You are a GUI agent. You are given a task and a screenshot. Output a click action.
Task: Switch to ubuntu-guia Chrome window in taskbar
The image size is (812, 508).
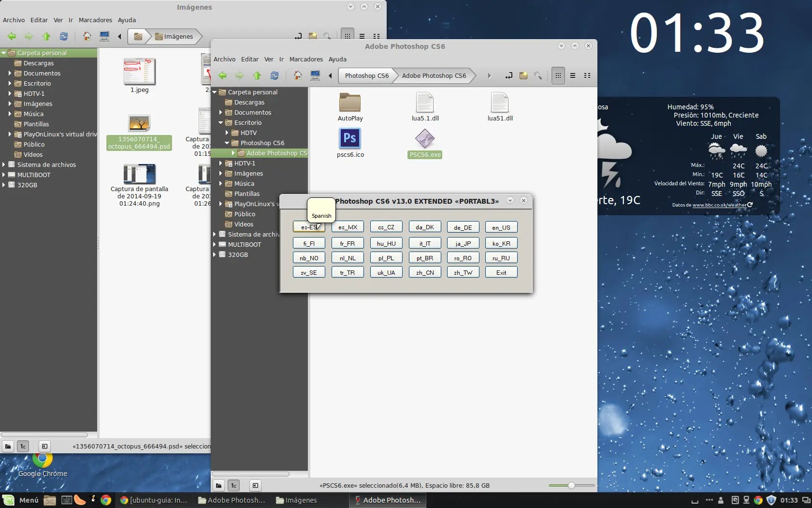click(x=154, y=500)
